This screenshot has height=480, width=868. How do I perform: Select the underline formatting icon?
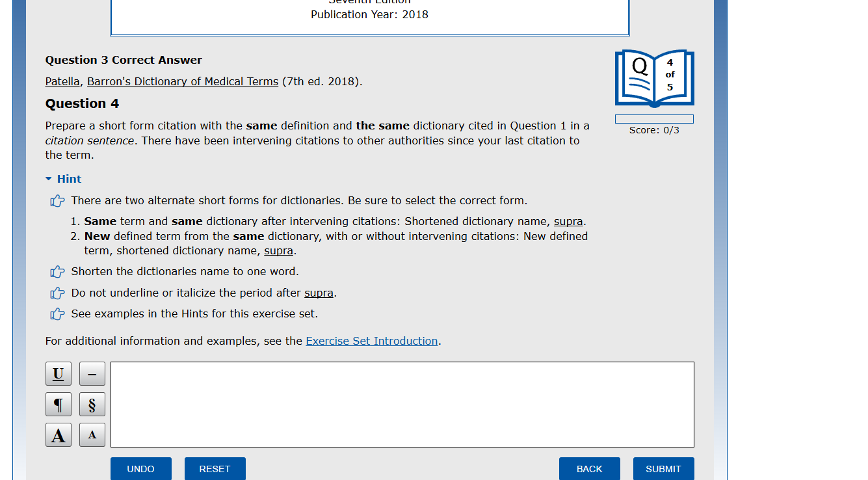pyautogui.click(x=58, y=373)
